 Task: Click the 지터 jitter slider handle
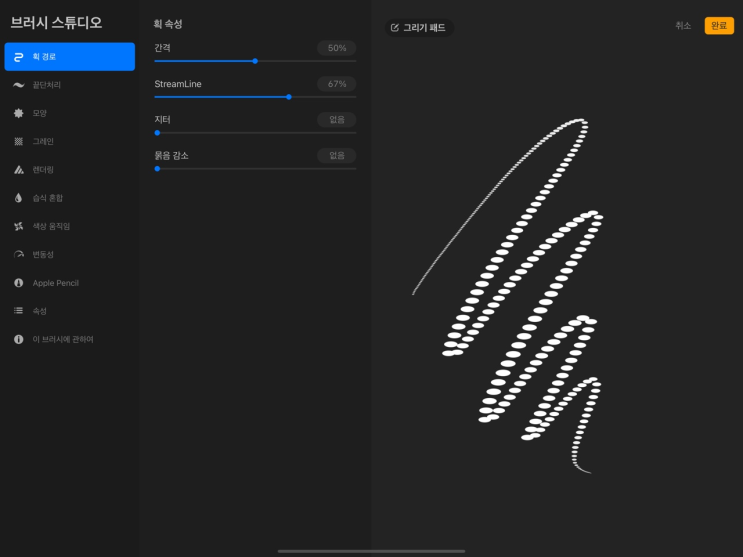click(x=157, y=133)
